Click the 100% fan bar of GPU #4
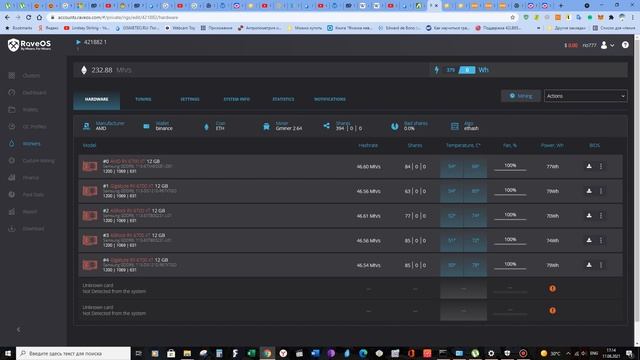This screenshot has width=640, height=360. tap(510, 265)
